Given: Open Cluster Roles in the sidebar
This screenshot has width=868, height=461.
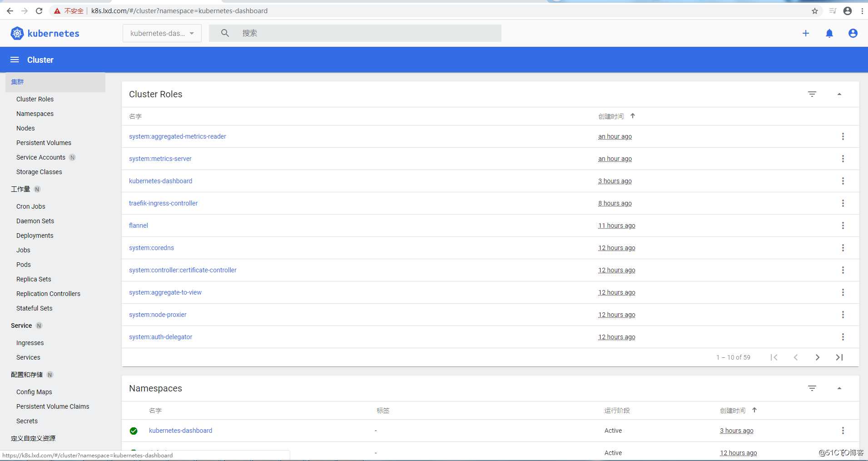Looking at the screenshot, I should coord(35,99).
